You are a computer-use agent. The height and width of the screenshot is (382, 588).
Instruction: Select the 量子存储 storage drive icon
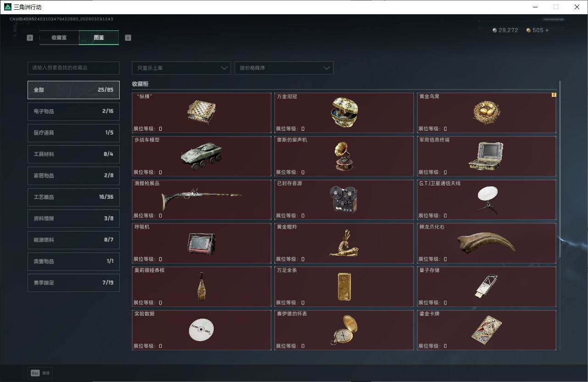click(x=487, y=286)
